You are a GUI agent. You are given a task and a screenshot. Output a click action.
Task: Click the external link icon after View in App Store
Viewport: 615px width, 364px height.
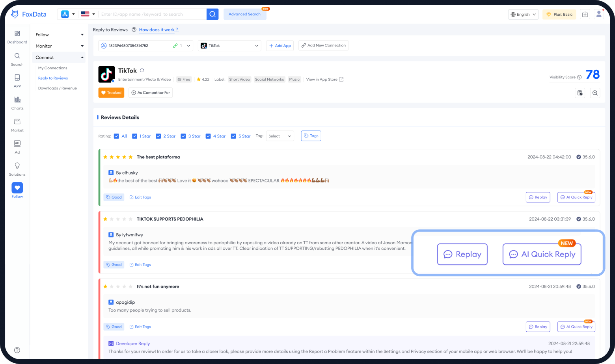(341, 79)
